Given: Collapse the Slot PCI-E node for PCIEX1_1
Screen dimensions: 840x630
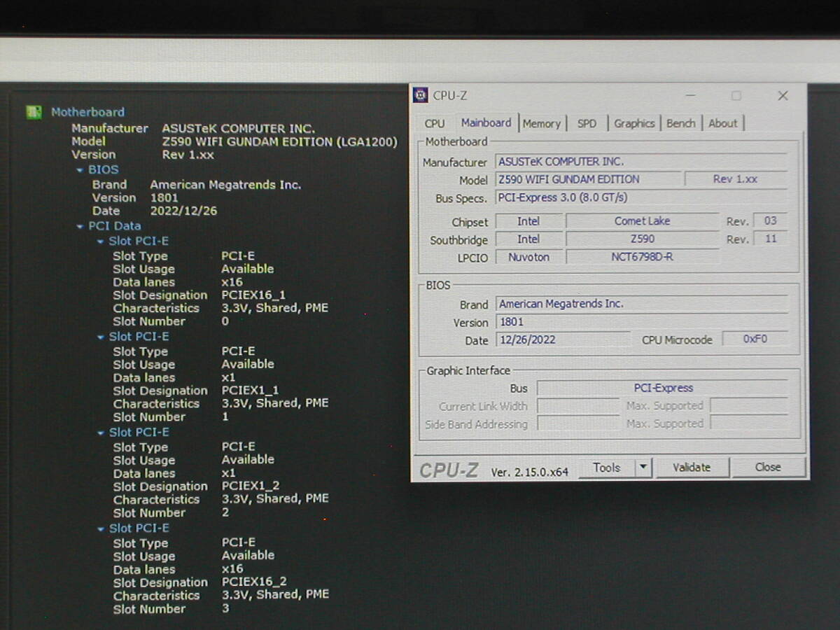Looking at the screenshot, I should [x=101, y=337].
